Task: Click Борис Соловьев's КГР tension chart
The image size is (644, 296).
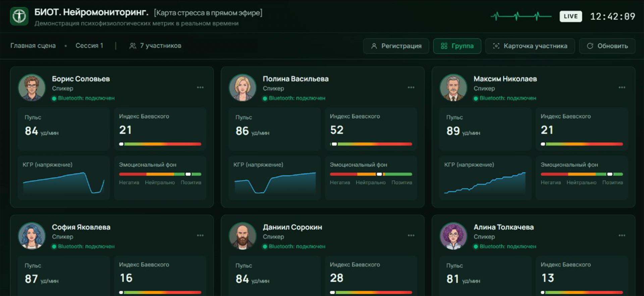Action: (x=64, y=183)
